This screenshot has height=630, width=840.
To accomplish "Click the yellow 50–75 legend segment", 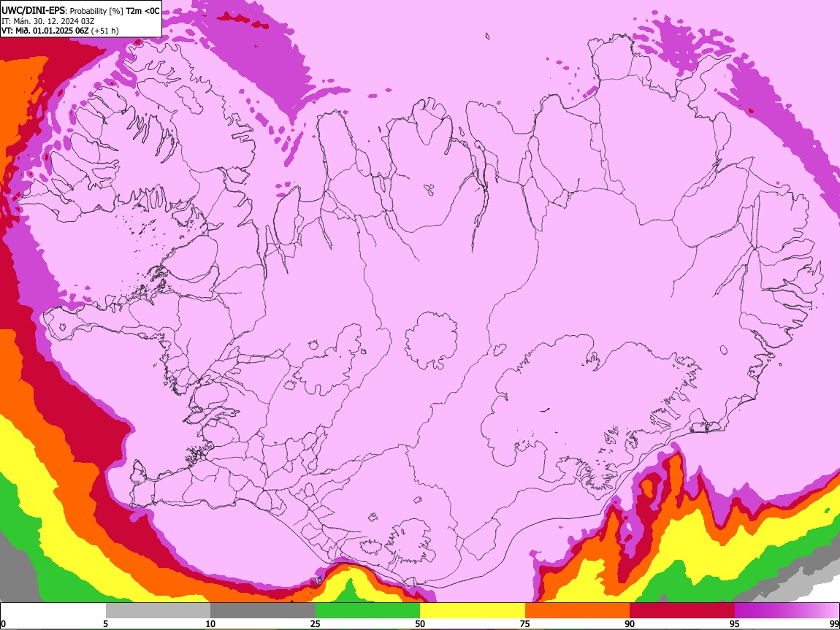I will tap(473, 611).
